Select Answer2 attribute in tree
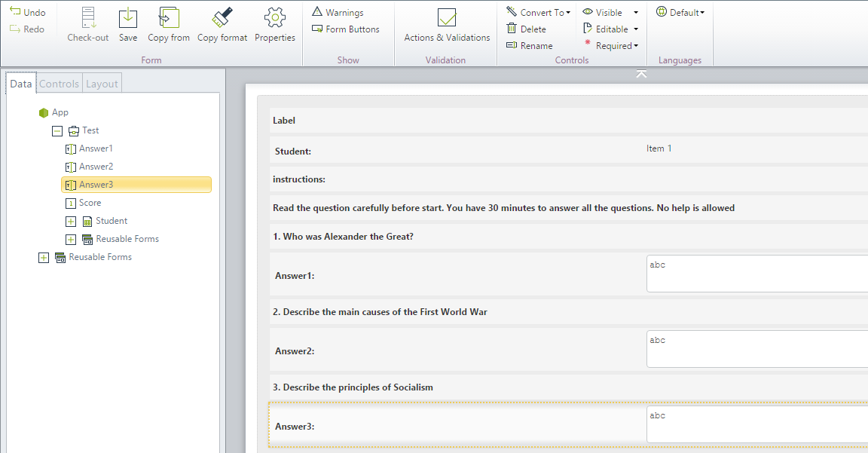The image size is (868, 453). 90,167
